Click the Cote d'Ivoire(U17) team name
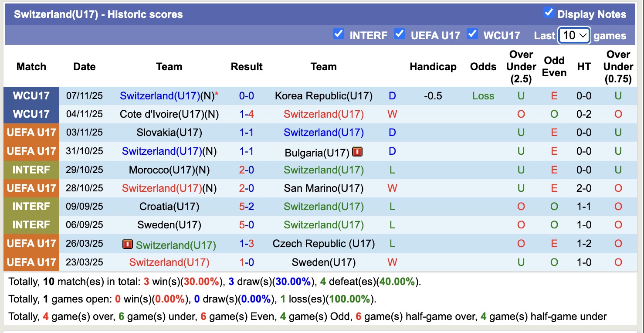This screenshot has width=644, height=333. (x=169, y=114)
